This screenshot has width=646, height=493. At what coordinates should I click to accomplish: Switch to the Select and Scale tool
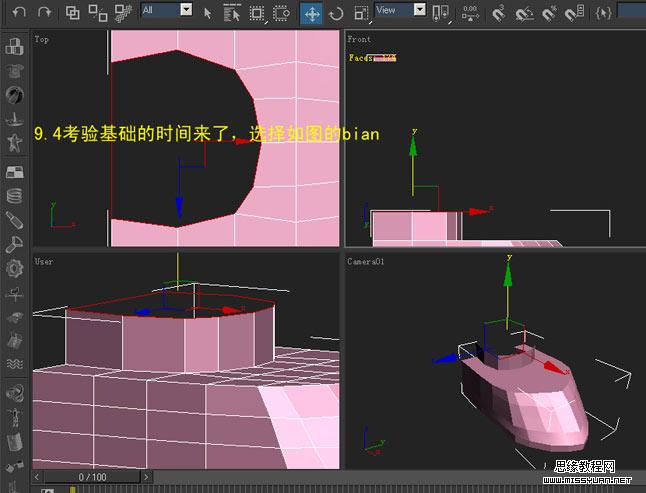click(361, 13)
